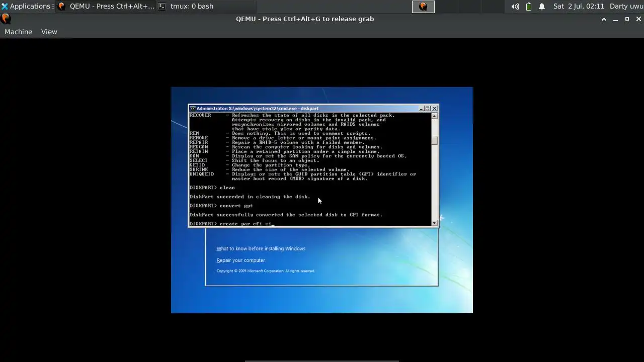
Task: Click the QEMU workspace switcher icon
Action: 423,7
